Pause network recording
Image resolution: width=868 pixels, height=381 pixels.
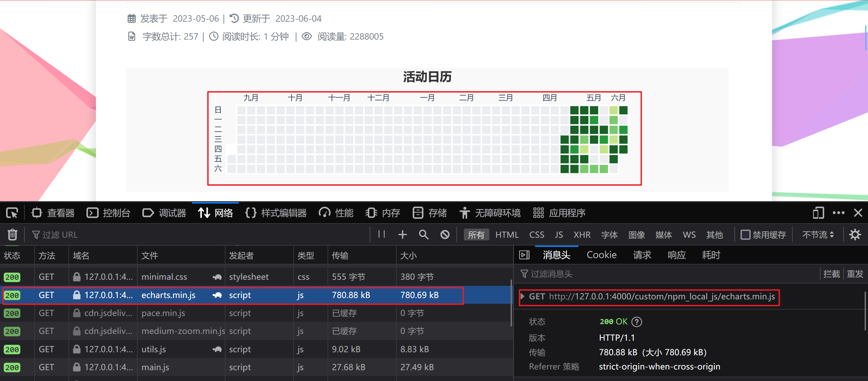coord(381,234)
